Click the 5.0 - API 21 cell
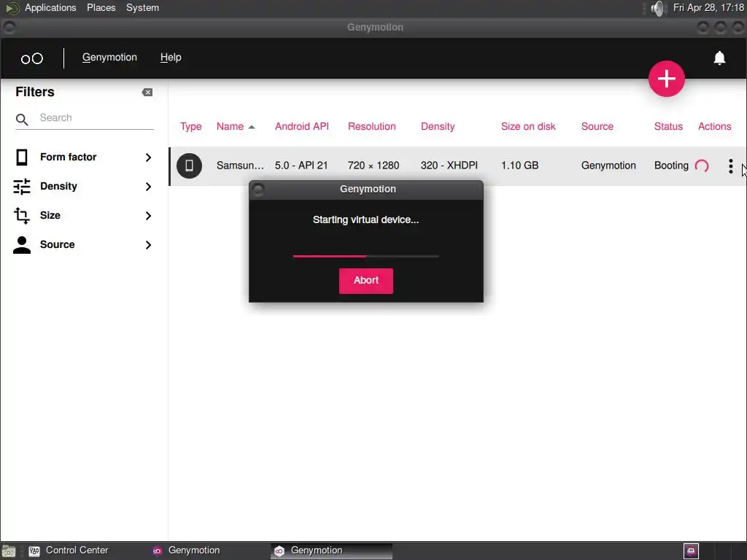This screenshot has height=560, width=747. (301, 166)
